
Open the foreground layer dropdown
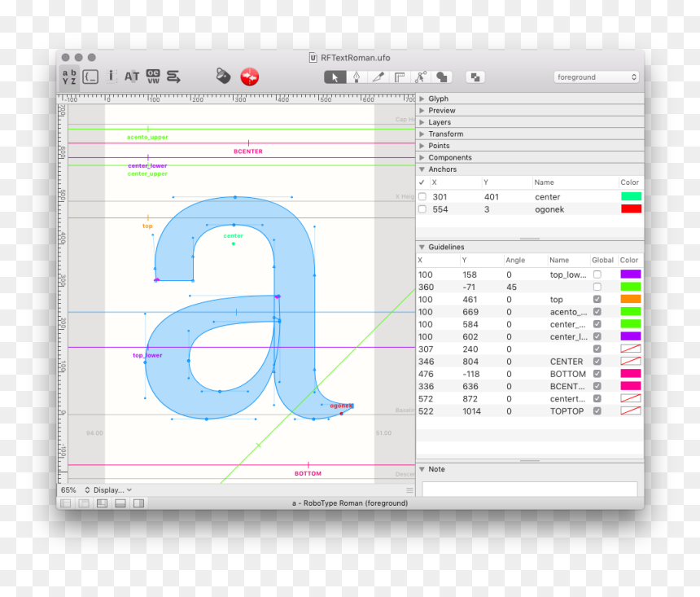[597, 77]
